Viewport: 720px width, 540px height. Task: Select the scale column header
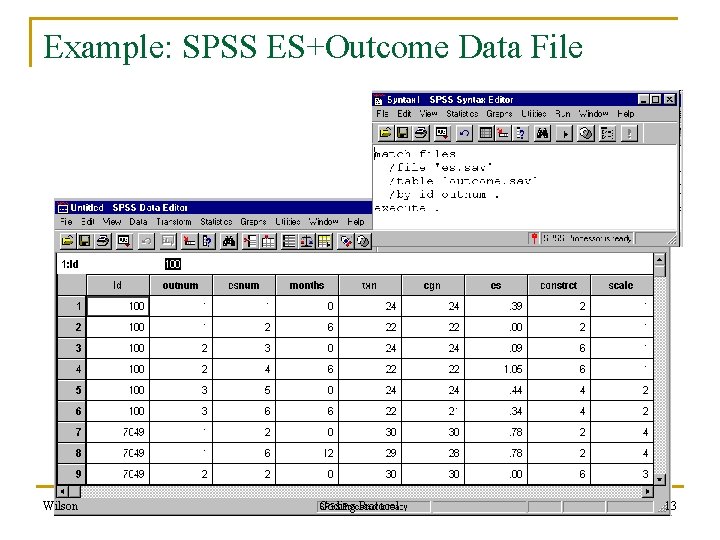click(x=622, y=285)
